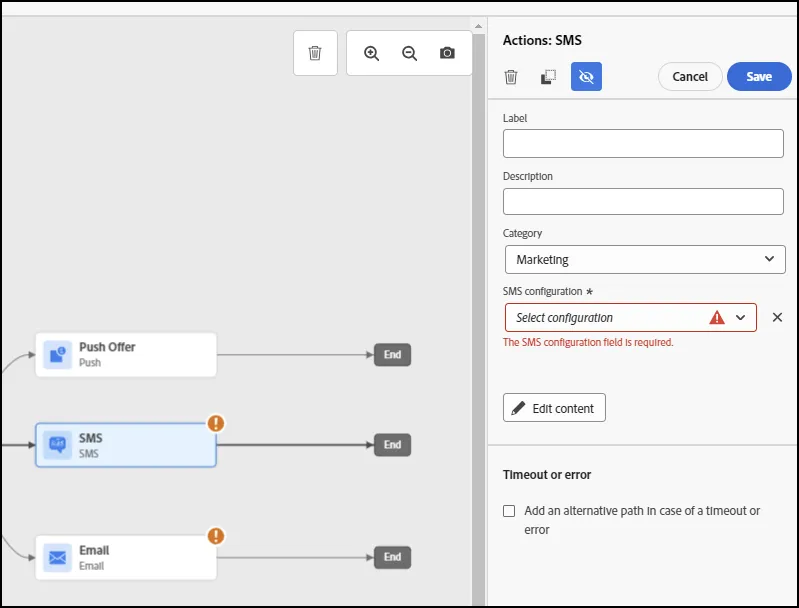The width and height of the screenshot is (799, 608).
Task: Take a canvas screenshot with camera icon
Action: pos(447,53)
